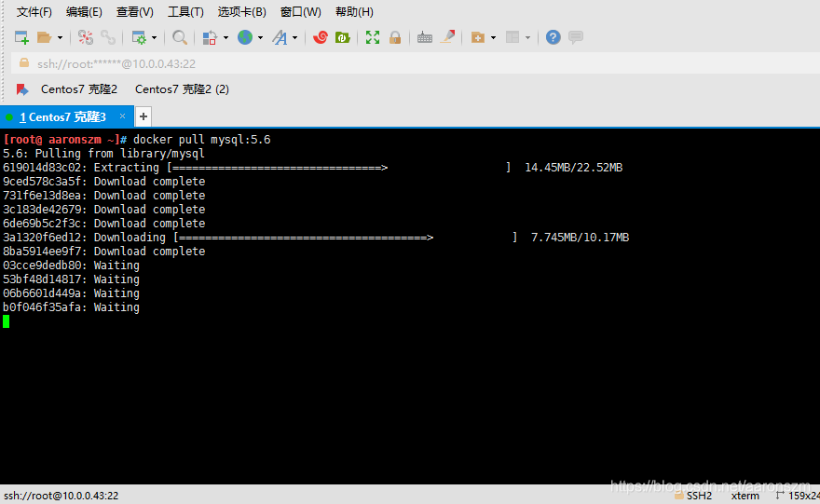820x504 pixels.
Task: Close the Centos7 克隆3 tab
Action: (122, 116)
